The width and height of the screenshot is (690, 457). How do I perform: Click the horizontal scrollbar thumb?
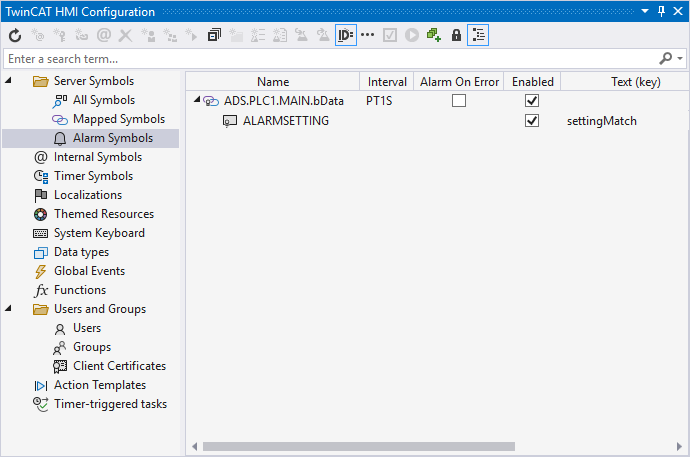point(359,446)
